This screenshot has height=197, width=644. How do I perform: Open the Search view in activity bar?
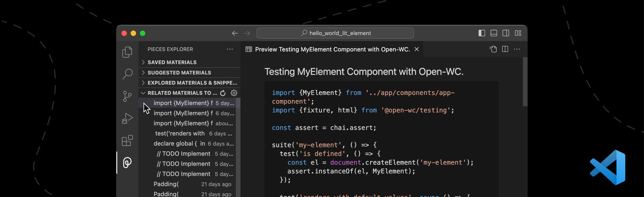coord(127,74)
